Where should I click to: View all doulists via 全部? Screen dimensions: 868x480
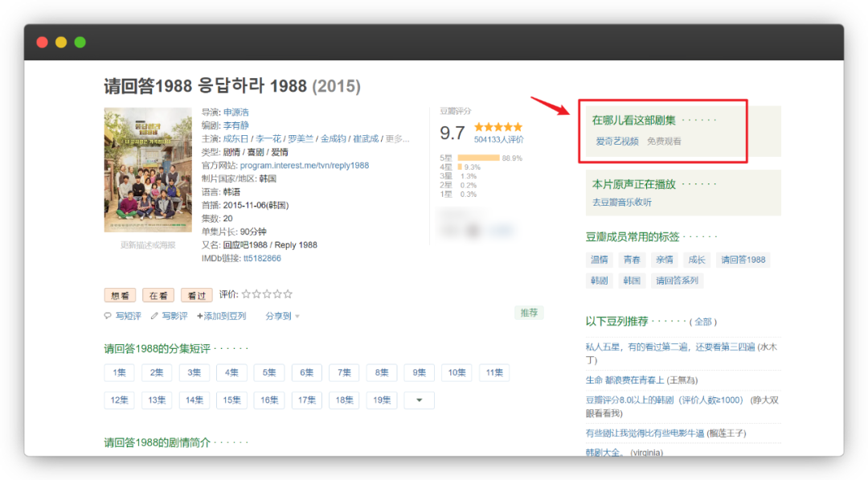[703, 322]
